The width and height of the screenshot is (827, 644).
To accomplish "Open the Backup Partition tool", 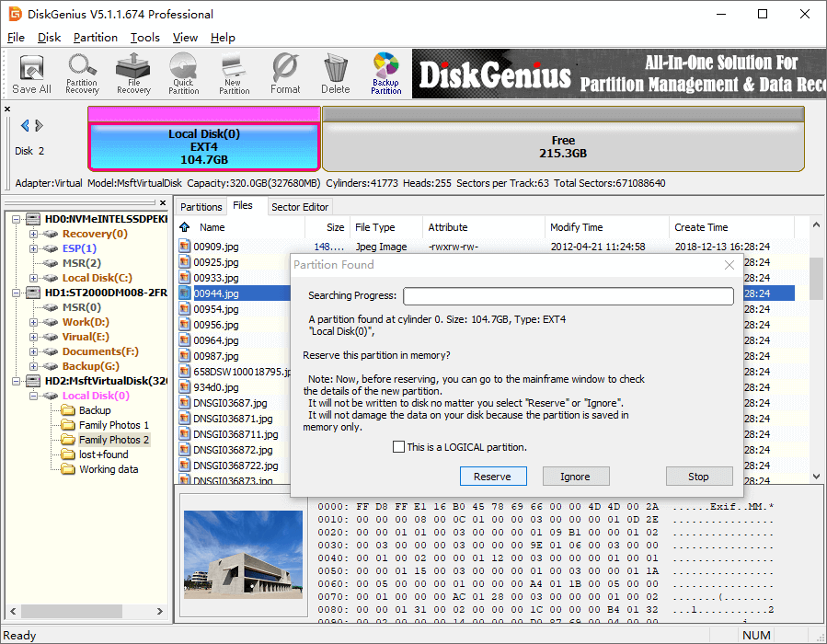I will tap(385, 74).
